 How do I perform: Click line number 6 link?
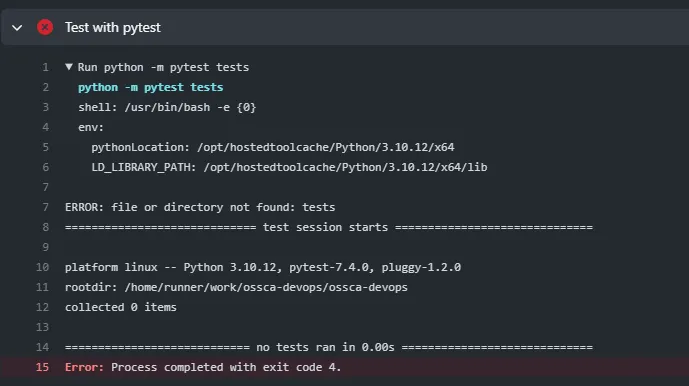pyautogui.click(x=46, y=168)
